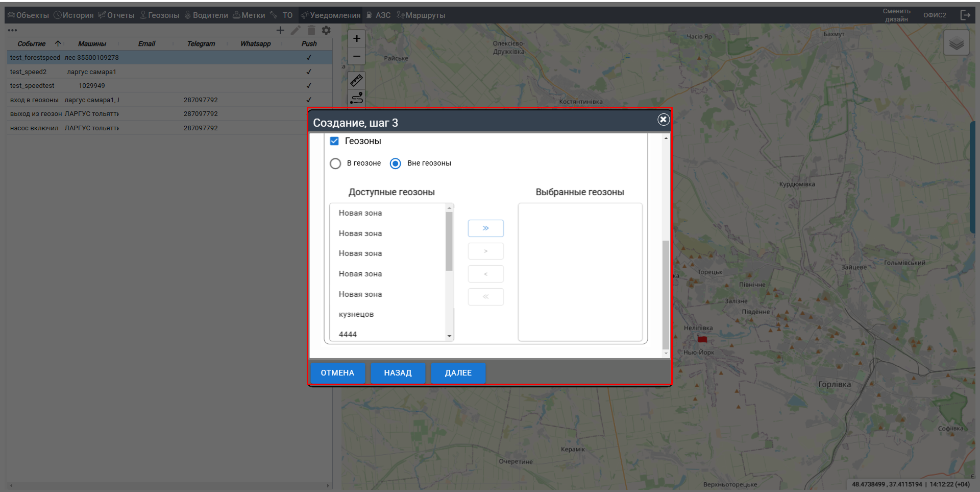Viewport: 980px width, 492px height.
Task: Open the map layers switcher
Action: [x=956, y=43]
